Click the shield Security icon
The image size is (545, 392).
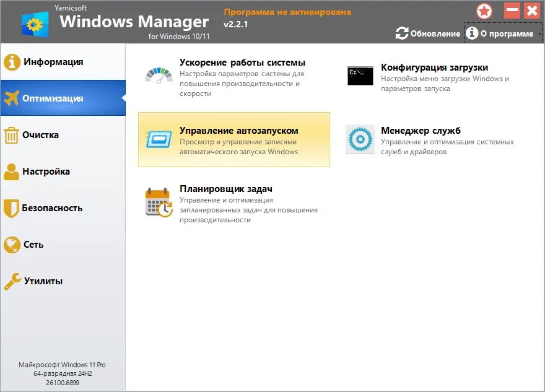(x=11, y=208)
